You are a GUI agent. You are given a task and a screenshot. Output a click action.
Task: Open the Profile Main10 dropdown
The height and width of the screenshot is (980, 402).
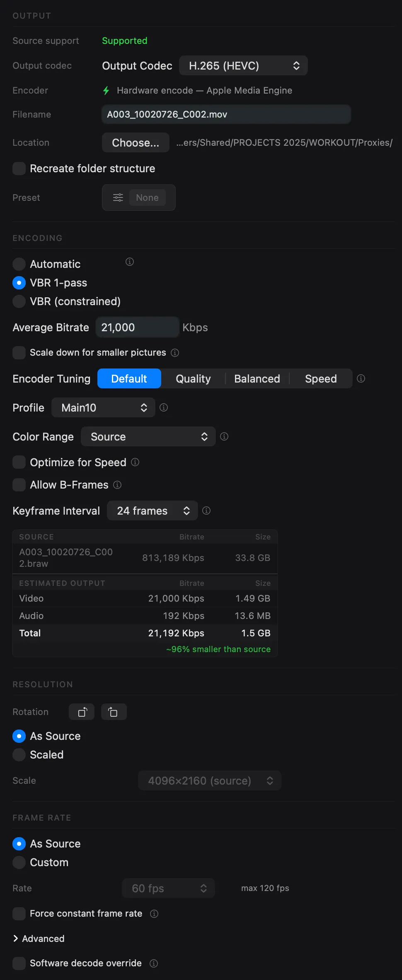(103, 407)
